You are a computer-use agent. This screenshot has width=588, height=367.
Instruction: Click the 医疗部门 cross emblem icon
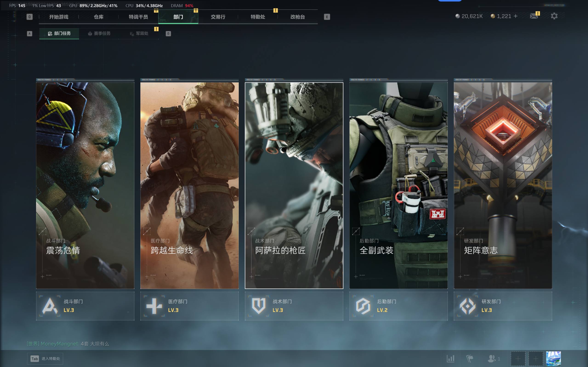(x=154, y=306)
